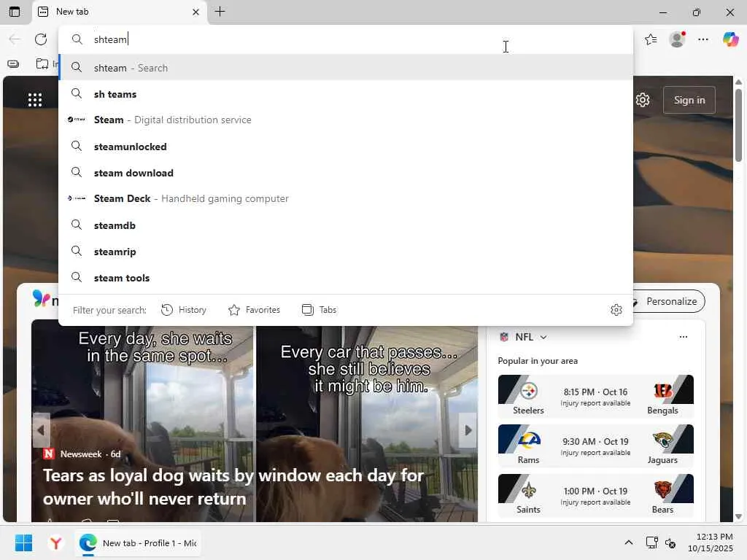Open the system tray volume icon
Image resolution: width=747 pixels, height=560 pixels.
pyautogui.click(x=670, y=542)
